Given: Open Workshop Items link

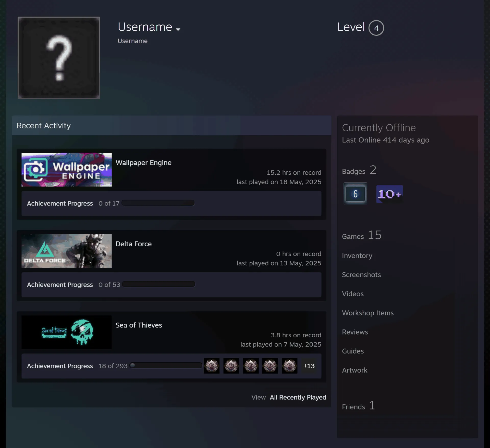Looking at the screenshot, I should click(368, 313).
